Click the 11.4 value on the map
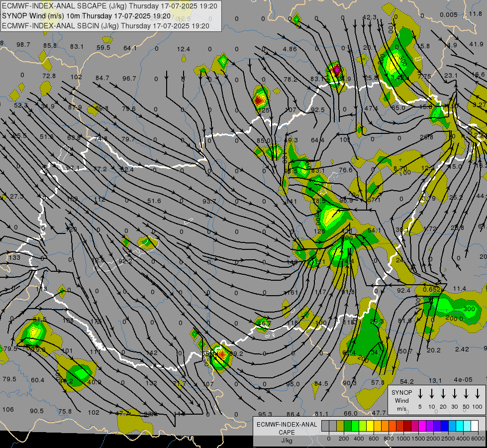This screenshot has width=487, height=448. (459, 289)
